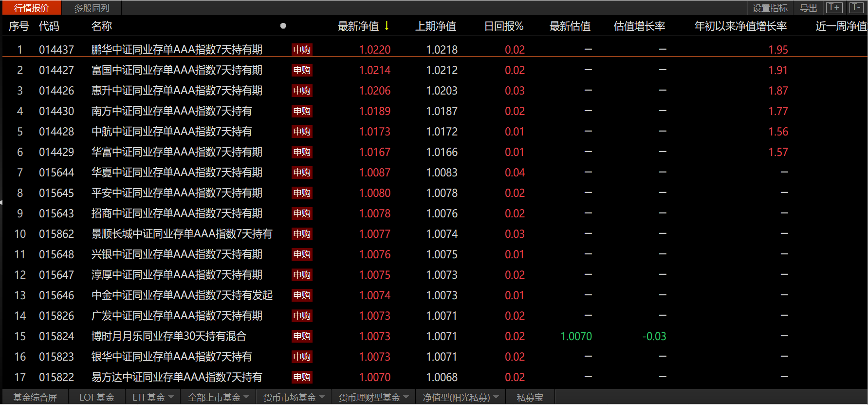
Task: Switch to the 行情报价 tab
Action: coord(31,8)
